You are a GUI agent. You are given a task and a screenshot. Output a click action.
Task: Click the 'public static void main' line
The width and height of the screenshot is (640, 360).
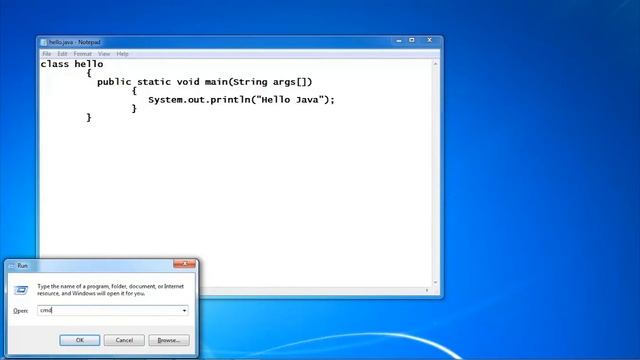coord(204,82)
